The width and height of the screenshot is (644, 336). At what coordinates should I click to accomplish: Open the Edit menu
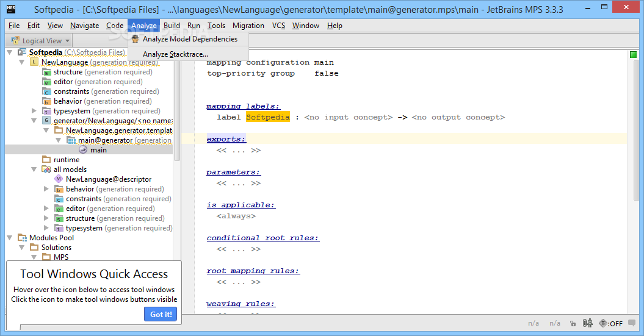click(x=33, y=26)
